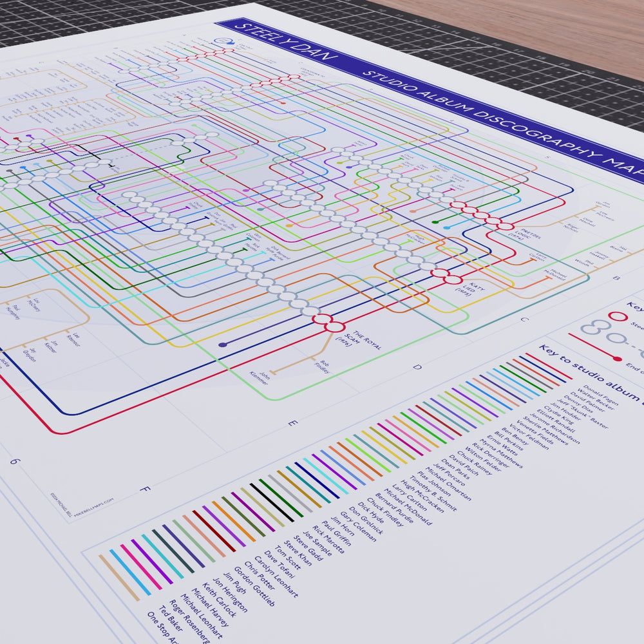This screenshot has width=644, height=644.
Task: Click the name "Paul Griffin" in the key
Action: click(x=336, y=533)
